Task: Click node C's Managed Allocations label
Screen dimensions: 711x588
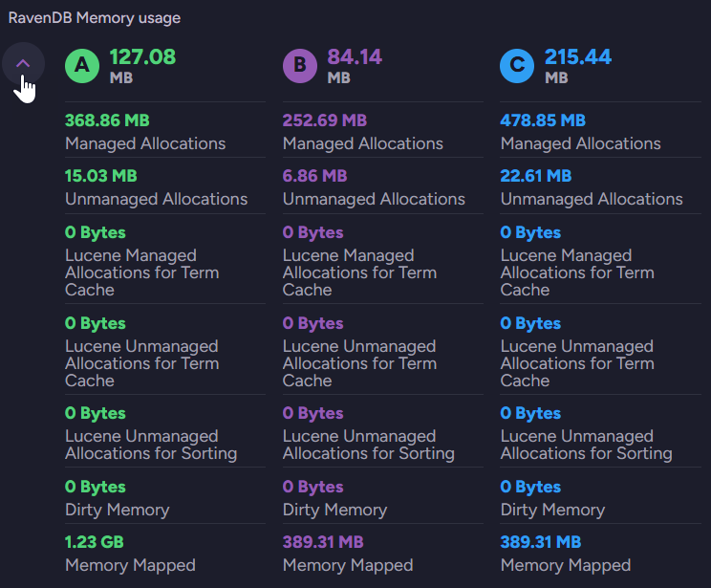Action: [580, 143]
